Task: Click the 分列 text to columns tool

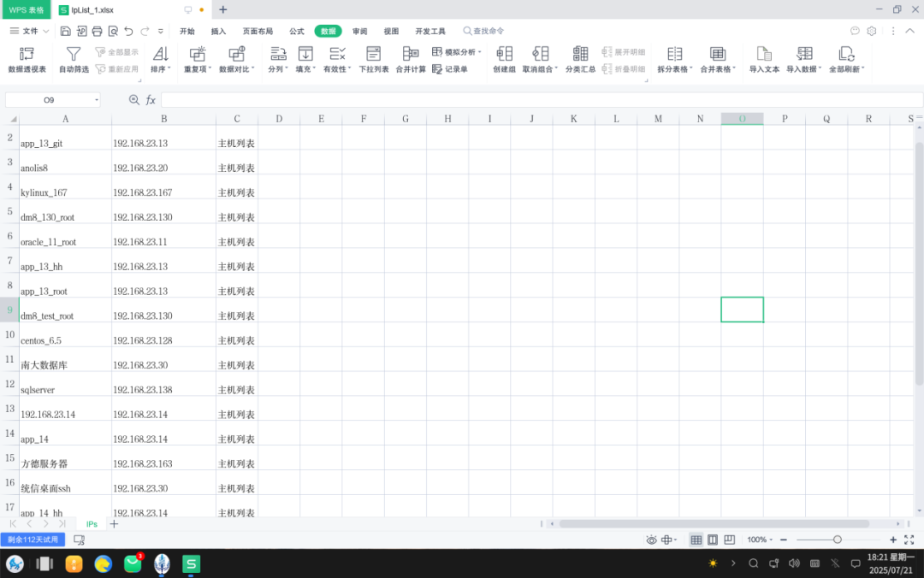Action: point(277,60)
